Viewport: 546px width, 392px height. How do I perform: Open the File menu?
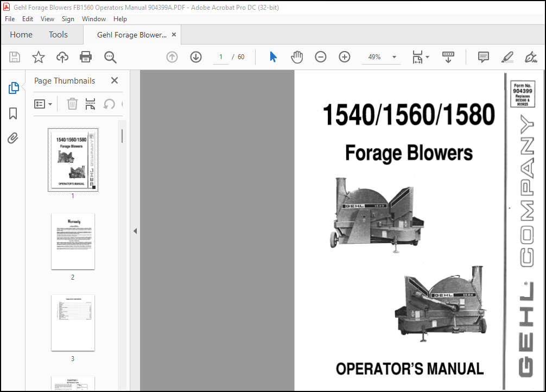tap(10, 19)
